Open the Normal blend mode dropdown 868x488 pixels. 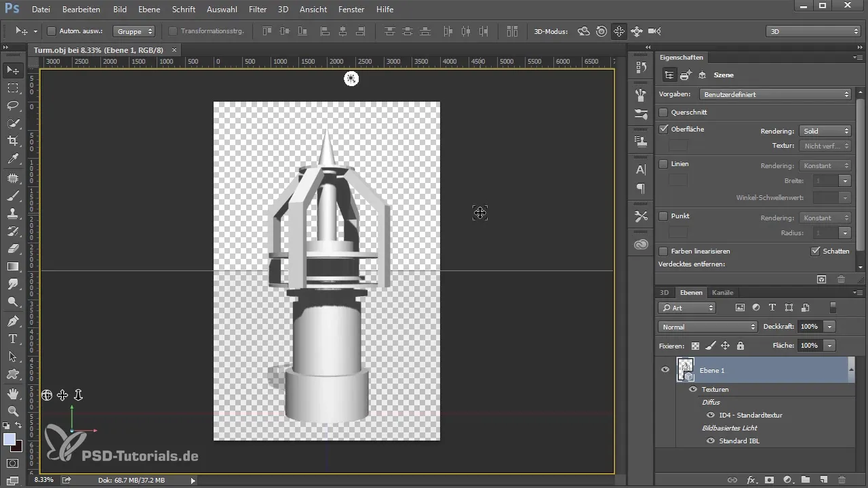(x=707, y=327)
